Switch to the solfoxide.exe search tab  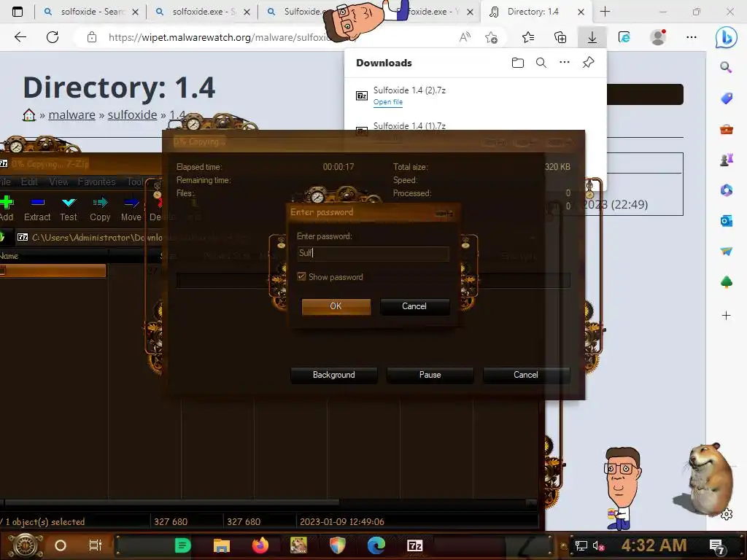pyautogui.click(x=204, y=12)
